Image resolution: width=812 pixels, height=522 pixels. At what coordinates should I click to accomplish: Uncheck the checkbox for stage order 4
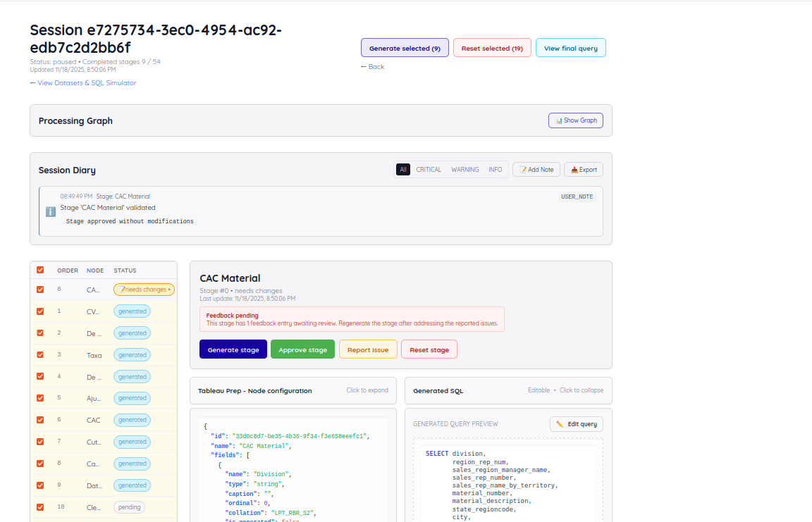(40, 377)
